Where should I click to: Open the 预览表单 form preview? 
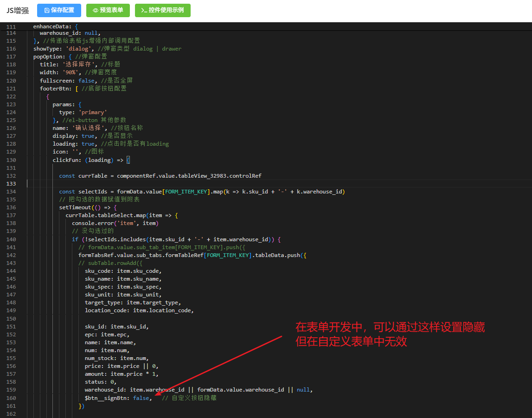108,10
